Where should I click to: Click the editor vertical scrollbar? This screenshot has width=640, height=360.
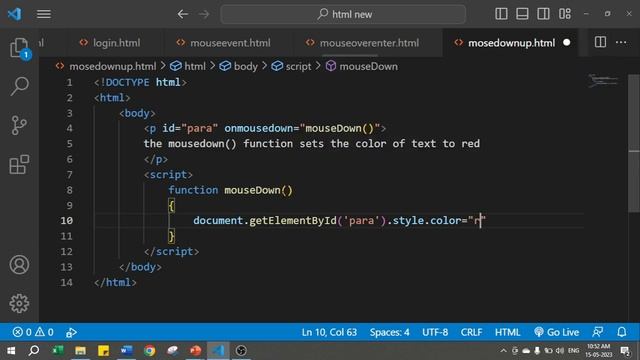coord(634,143)
